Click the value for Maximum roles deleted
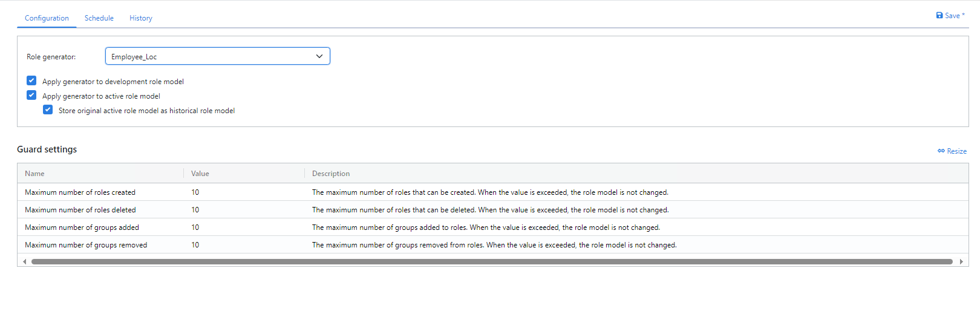This screenshot has width=980, height=314. [x=195, y=210]
